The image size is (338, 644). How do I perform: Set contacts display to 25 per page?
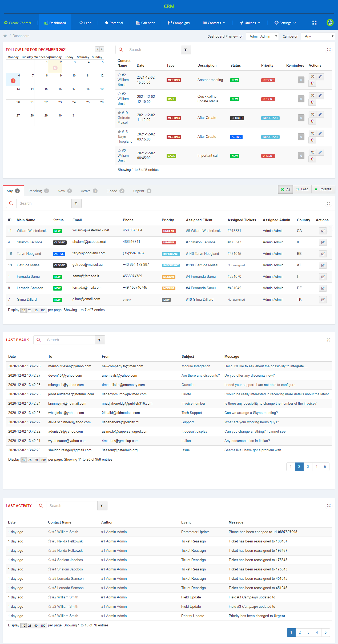point(30,310)
